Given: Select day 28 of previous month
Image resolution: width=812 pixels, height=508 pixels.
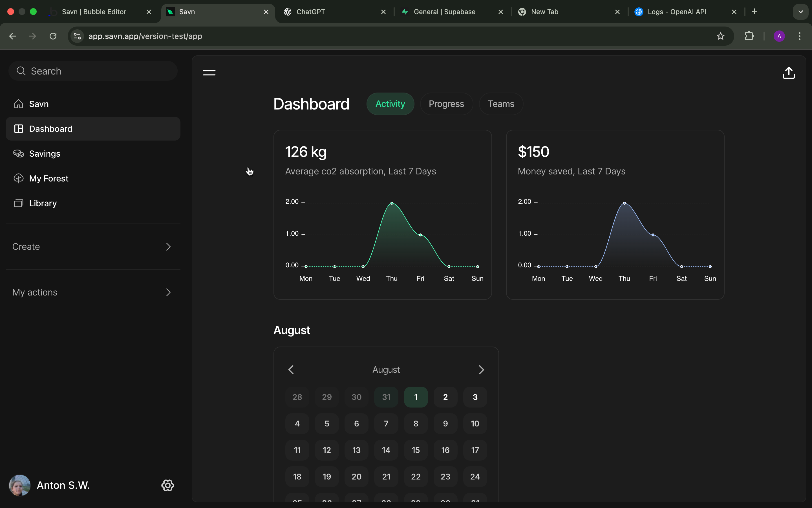Looking at the screenshot, I should coord(297,397).
